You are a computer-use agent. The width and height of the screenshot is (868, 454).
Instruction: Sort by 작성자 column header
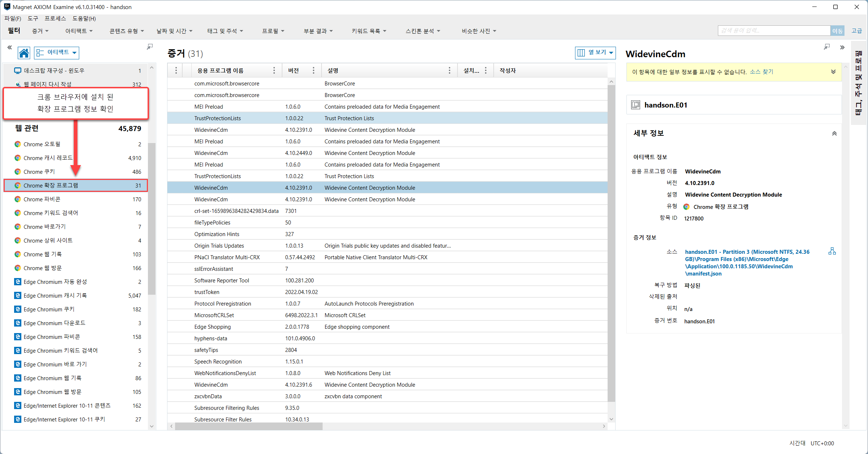click(507, 70)
